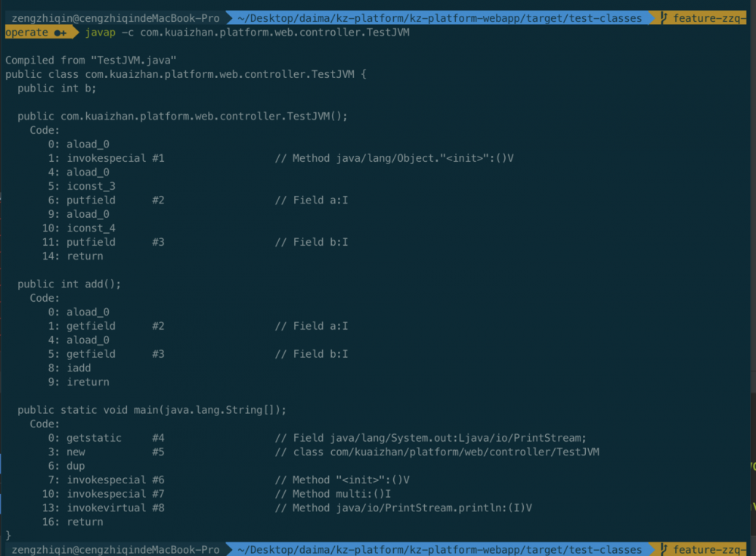Click the 'public class com.kuaizhan...TestJVM {' line

(x=186, y=74)
